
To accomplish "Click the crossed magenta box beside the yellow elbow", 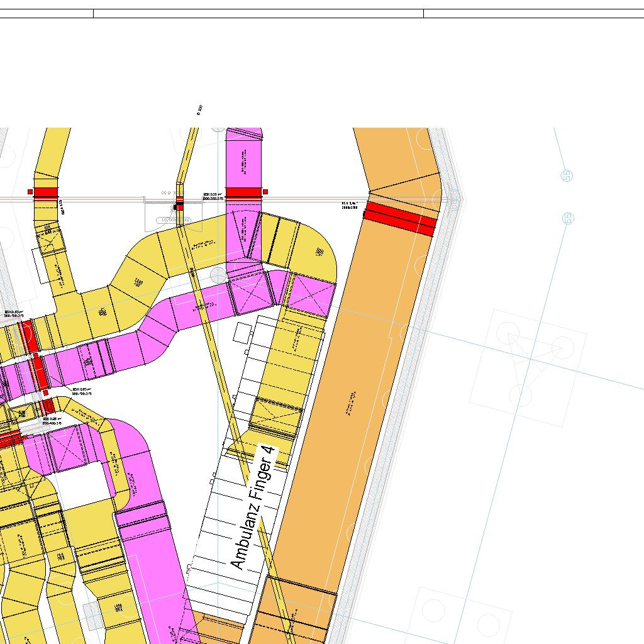I will pos(308,296).
